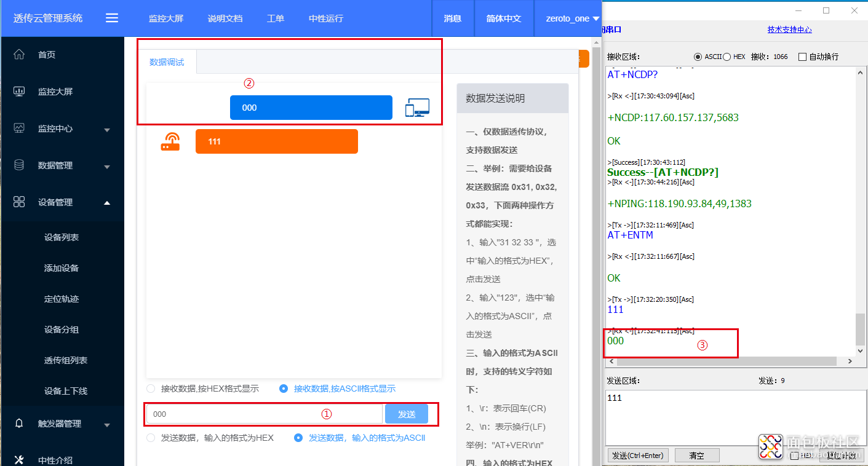Open 消息 in top navigation
This screenshot has width=868, height=466.
(453, 18)
